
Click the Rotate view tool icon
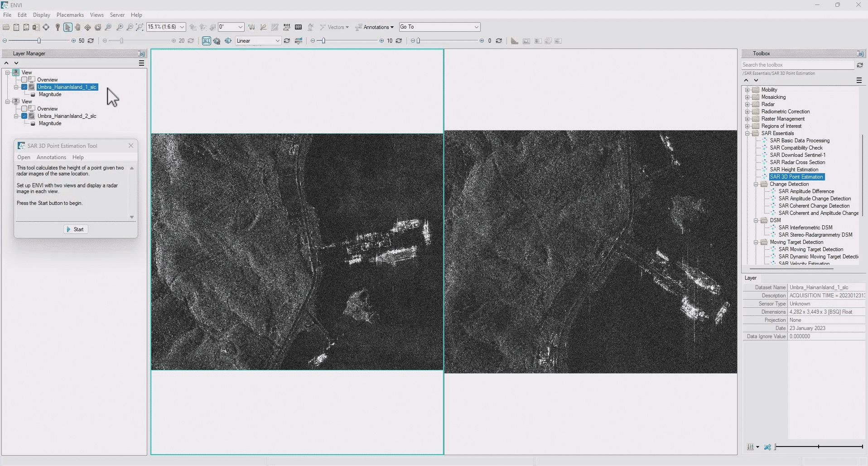tap(97, 27)
